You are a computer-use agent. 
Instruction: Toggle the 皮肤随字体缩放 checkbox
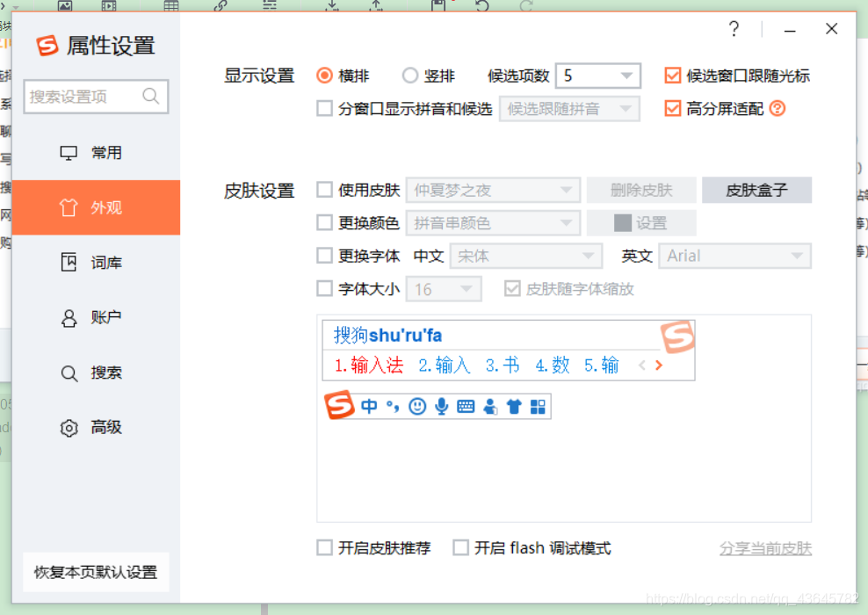(512, 288)
